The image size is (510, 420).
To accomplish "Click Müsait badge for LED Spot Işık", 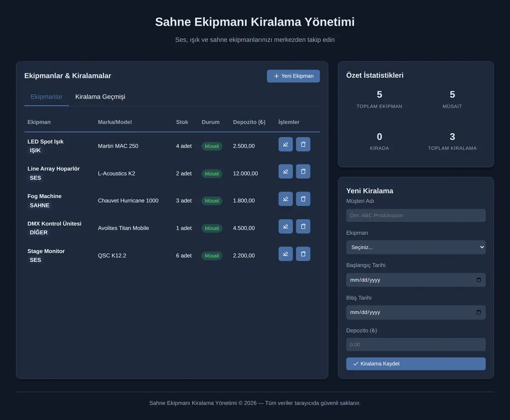I will pyautogui.click(x=212, y=146).
